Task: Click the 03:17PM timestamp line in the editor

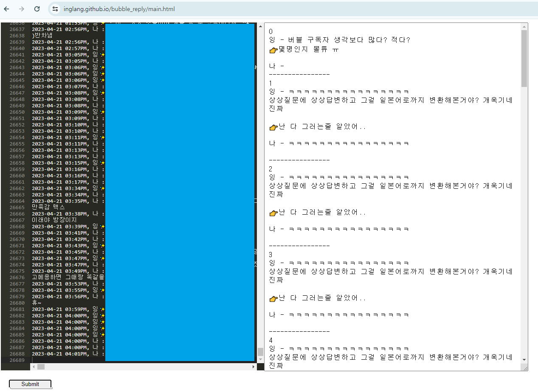Action: [x=68, y=182]
